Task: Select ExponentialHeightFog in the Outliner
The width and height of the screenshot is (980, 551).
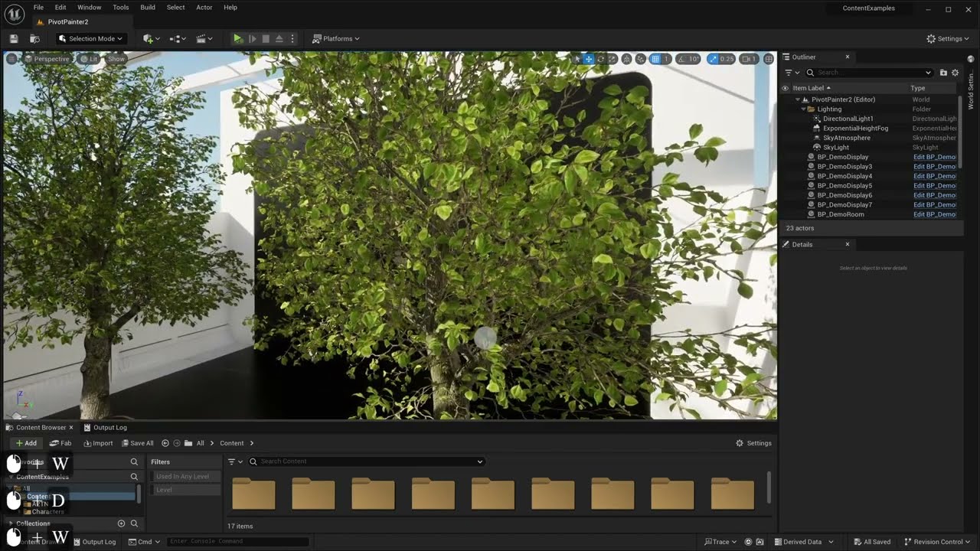Action: tap(856, 129)
